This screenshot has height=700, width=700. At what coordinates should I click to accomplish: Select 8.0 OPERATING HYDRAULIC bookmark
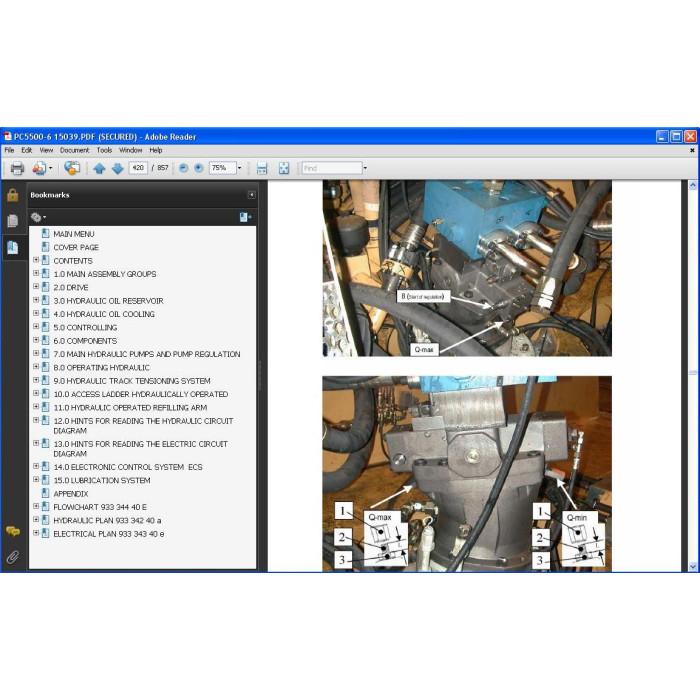[101, 368]
